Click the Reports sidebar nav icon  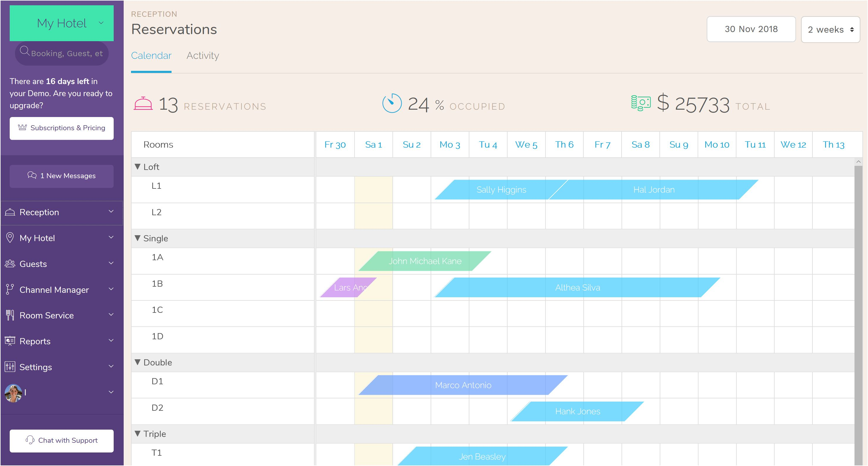tap(10, 341)
